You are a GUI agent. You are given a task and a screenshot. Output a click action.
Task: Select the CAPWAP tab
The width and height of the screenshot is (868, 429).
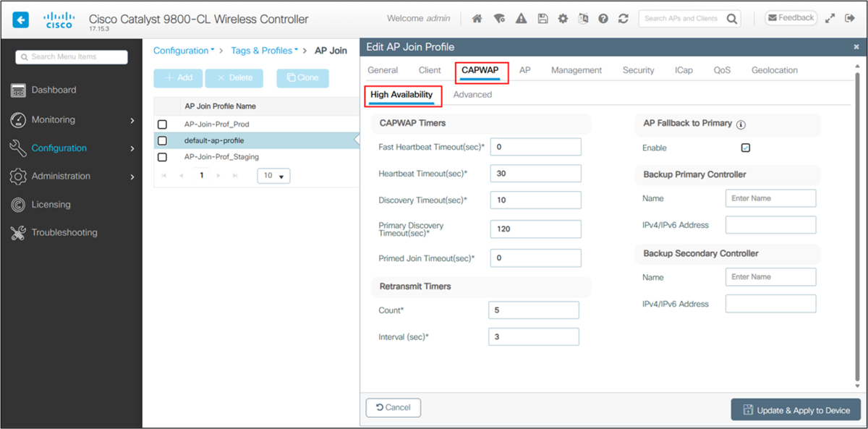point(480,70)
